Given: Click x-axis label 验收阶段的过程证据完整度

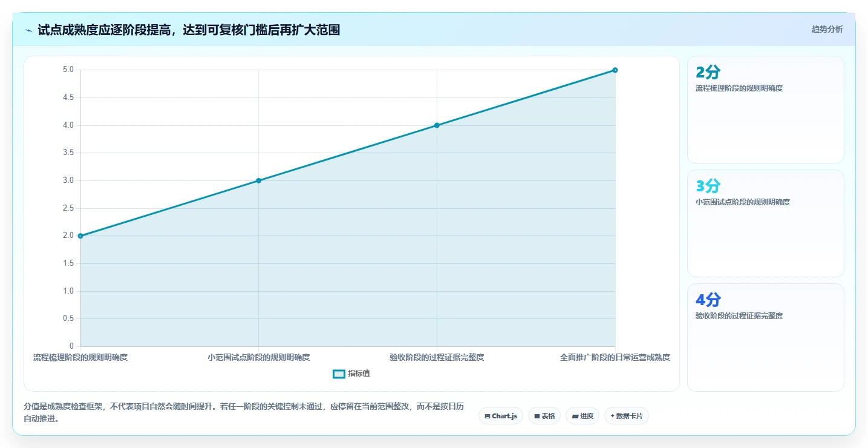Looking at the screenshot, I should 437,357.
